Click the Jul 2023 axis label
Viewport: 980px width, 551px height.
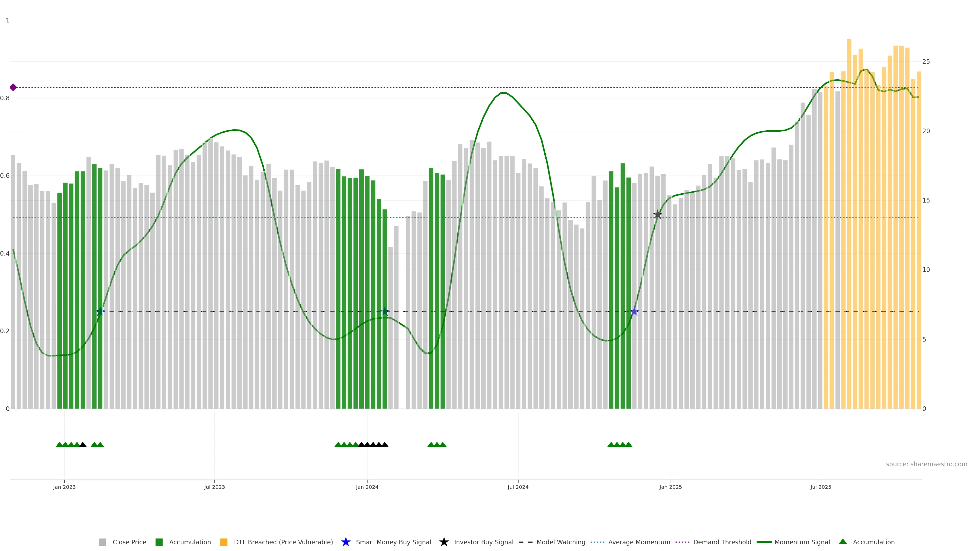pos(214,487)
